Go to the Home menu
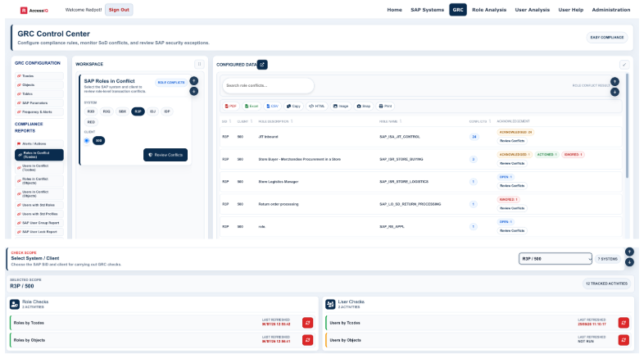Image resolution: width=644 pixels, height=363 pixels. (394, 10)
